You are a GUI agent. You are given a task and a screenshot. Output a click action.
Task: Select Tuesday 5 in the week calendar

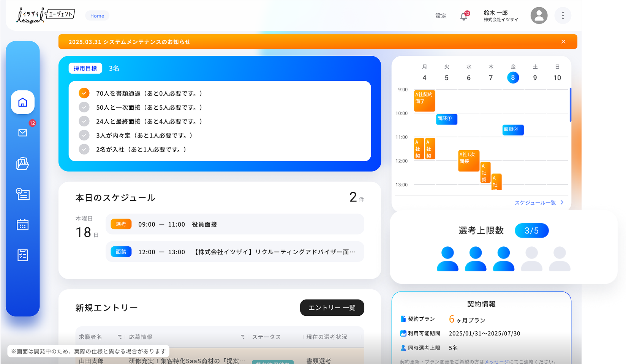click(x=447, y=78)
